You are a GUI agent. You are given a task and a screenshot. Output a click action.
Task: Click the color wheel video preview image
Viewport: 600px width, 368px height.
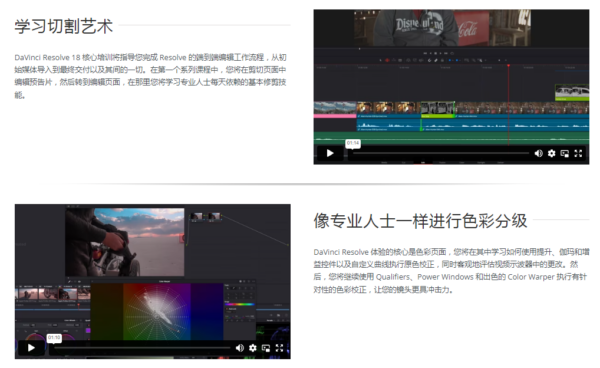(153, 282)
